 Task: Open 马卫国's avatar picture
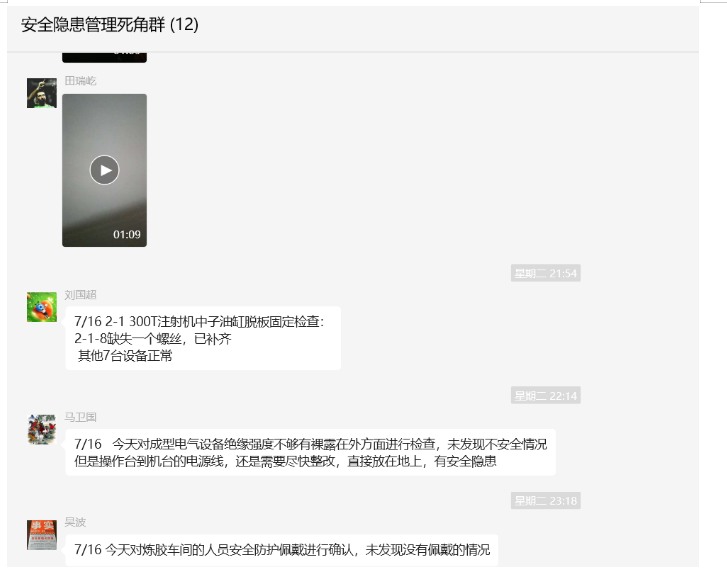(42, 429)
